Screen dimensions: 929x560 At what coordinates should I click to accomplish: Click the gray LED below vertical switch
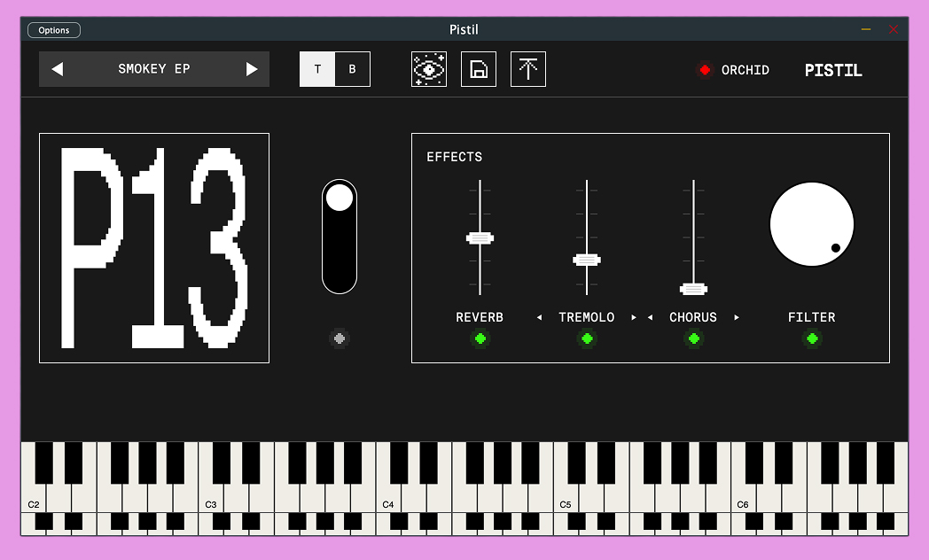pyautogui.click(x=340, y=338)
